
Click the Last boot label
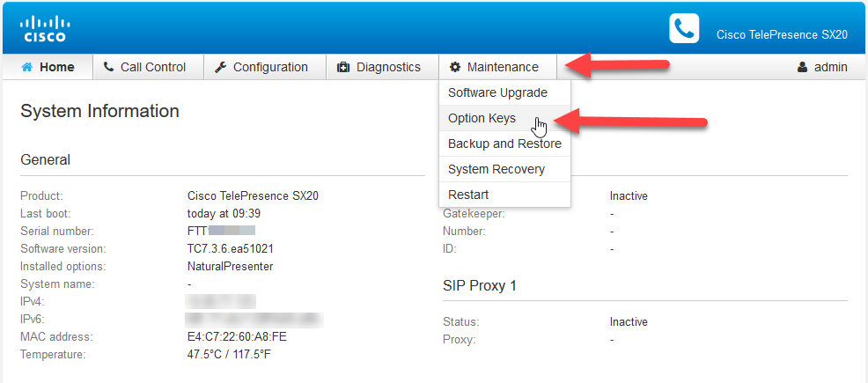coord(46,213)
